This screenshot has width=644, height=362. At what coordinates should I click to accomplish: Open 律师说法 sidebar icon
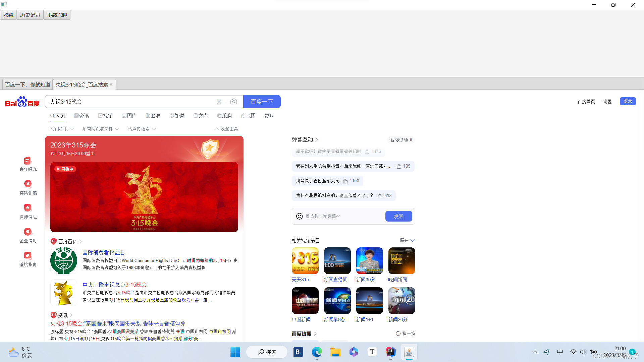pos(28,208)
